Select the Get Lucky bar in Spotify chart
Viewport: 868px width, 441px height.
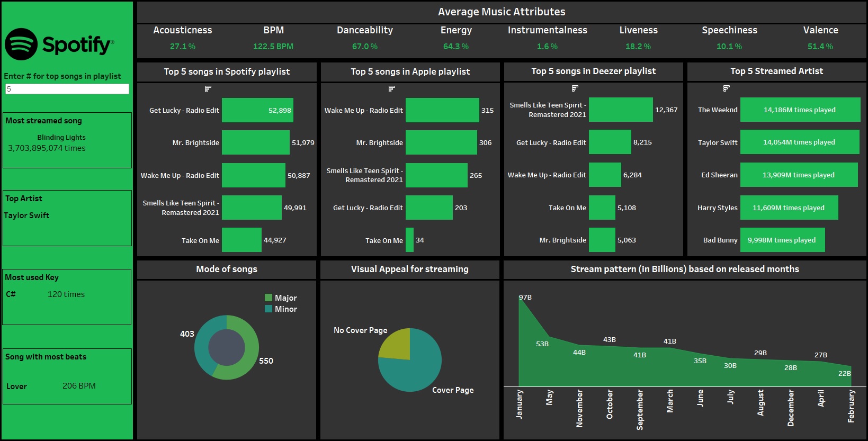[x=257, y=110]
